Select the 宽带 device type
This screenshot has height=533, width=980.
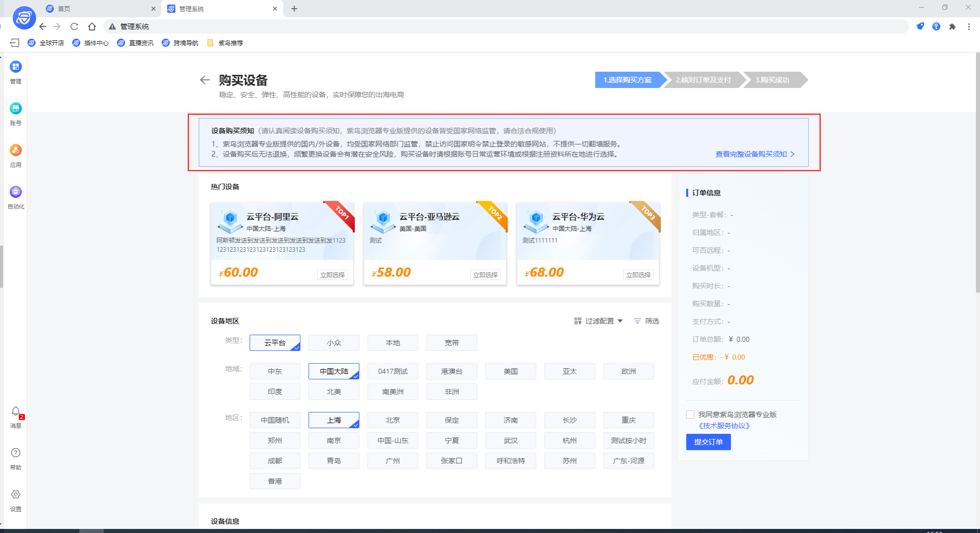click(451, 342)
